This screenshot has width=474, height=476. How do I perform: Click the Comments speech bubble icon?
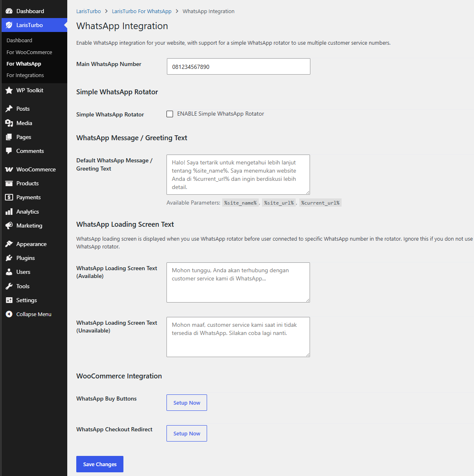pos(9,151)
